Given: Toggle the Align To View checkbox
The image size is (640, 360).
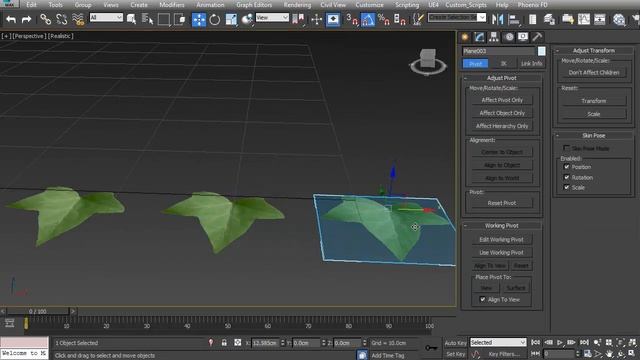Looking at the screenshot, I should pyautogui.click(x=482, y=299).
